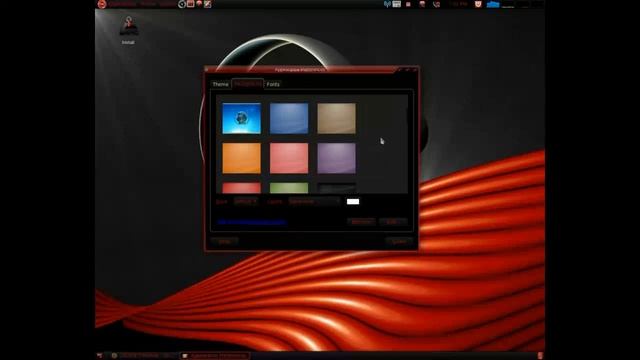Switch to the Theme tab
640x360 pixels.
[220, 84]
